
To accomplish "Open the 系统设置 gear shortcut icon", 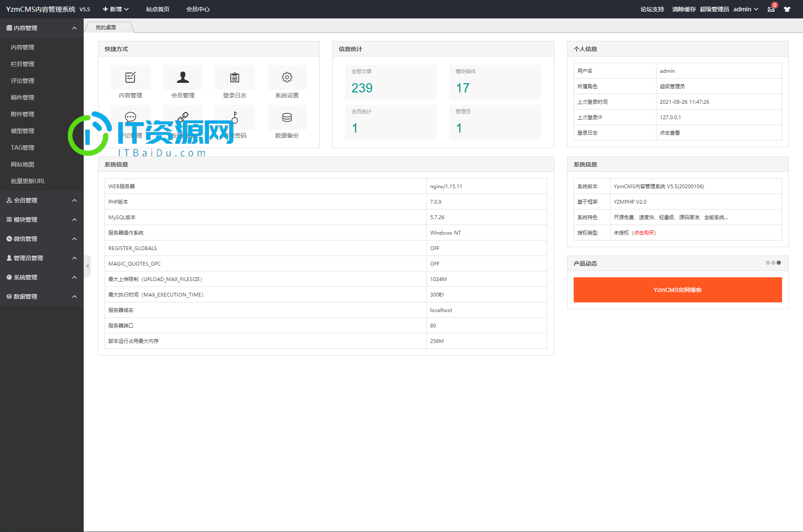I will pyautogui.click(x=287, y=77).
